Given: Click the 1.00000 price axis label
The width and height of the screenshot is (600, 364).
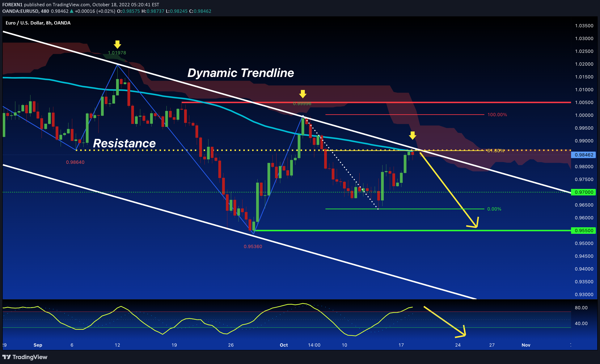Looking at the screenshot, I should (x=584, y=115).
